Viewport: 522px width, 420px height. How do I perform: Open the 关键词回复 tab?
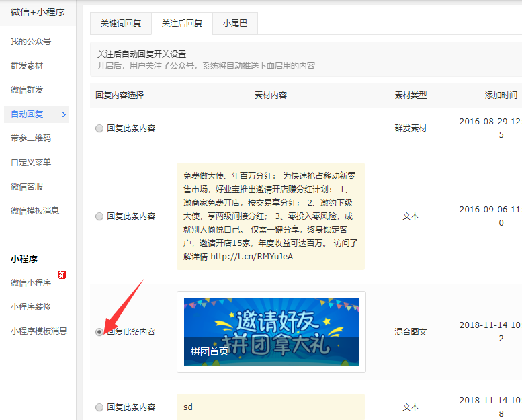click(x=121, y=24)
